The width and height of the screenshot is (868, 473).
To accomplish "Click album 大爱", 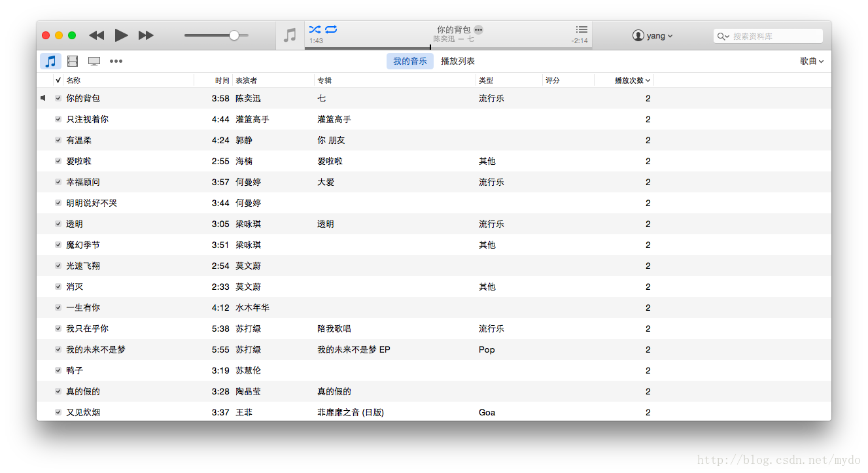I will 326,182.
